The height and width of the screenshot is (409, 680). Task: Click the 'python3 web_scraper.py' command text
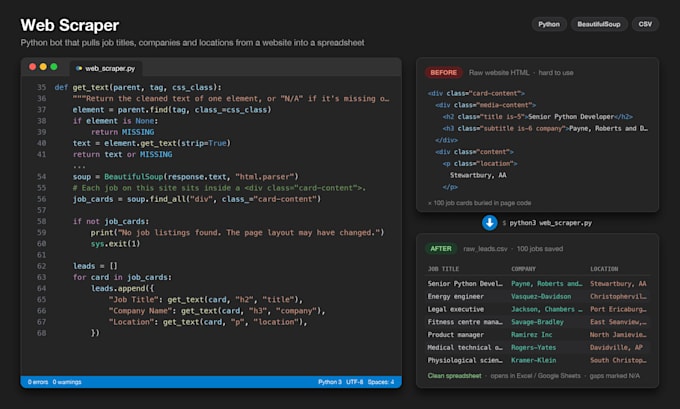coord(550,223)
